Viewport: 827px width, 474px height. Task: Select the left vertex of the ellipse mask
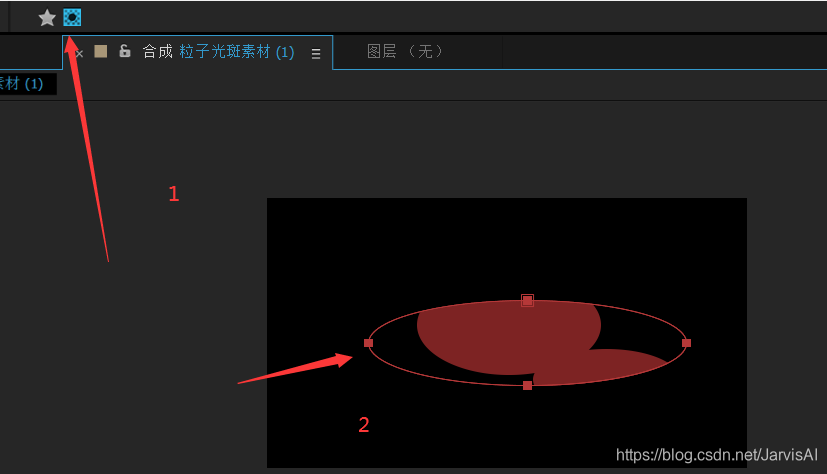[x=369, y=343]
